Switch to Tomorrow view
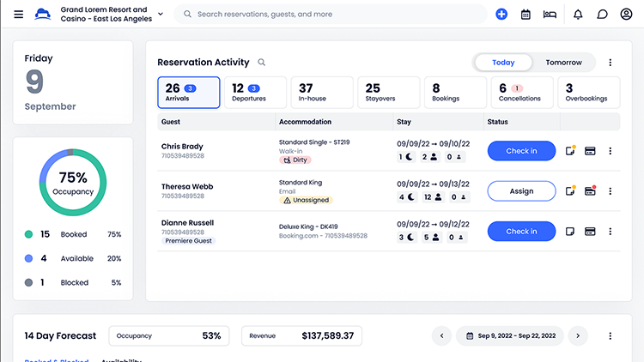 [x=563, y=63]
